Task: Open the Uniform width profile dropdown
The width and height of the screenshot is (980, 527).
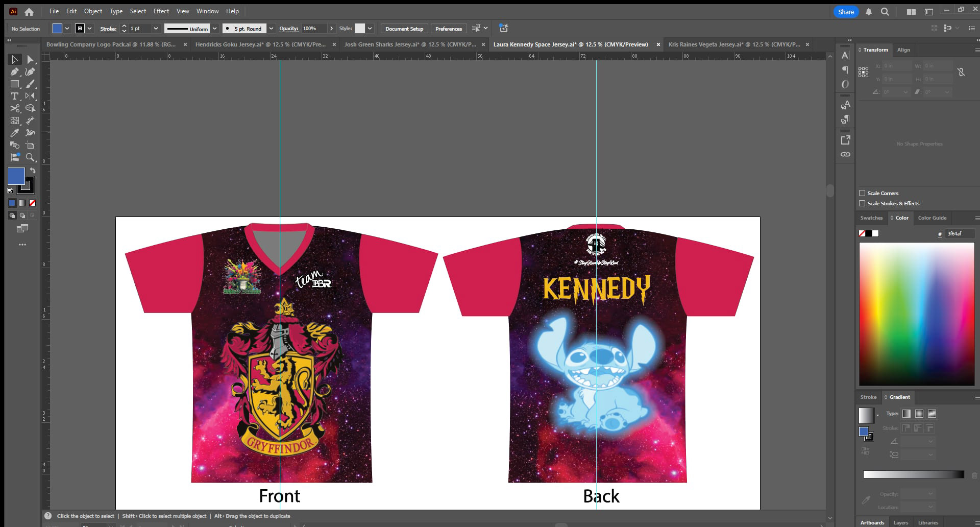Action: 214,29
